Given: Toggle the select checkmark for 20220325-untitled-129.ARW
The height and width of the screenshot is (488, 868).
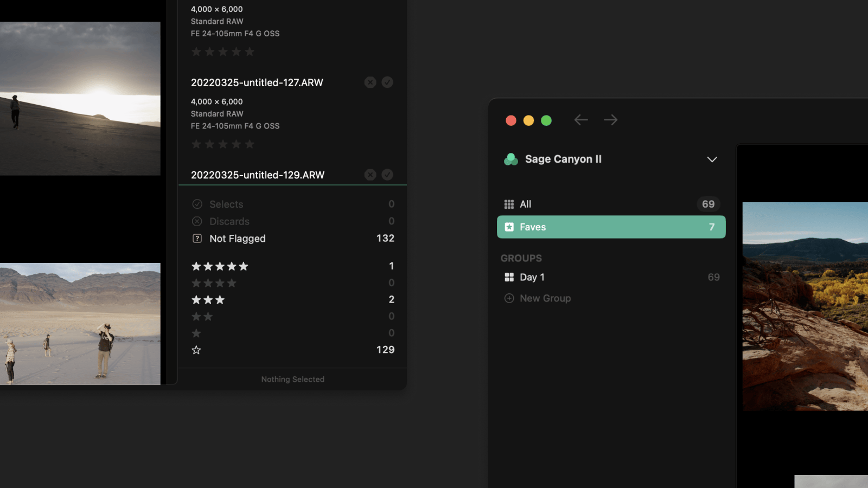Looking at the screenshot, I should click(x=387, y=175).
